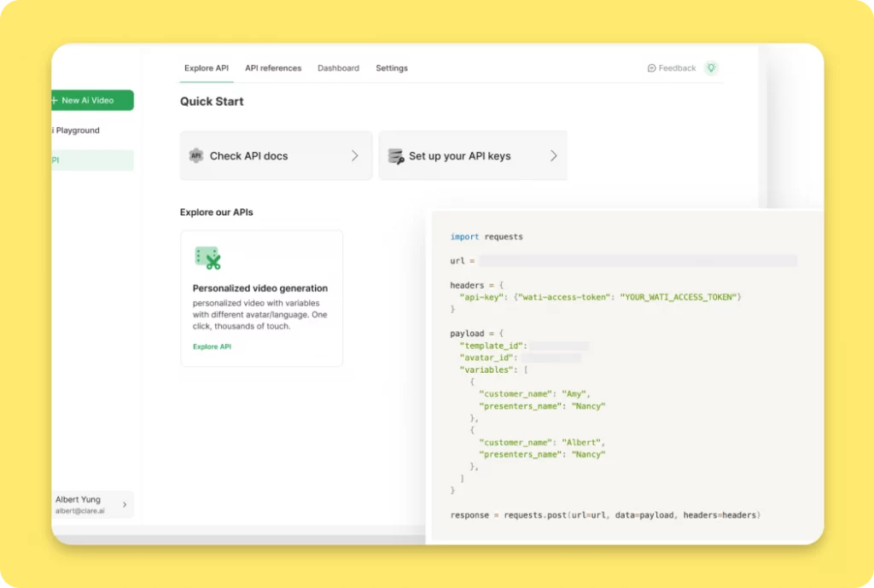Follow the green Explore API link
The image size is (874, 588).
tap(212, 347)
